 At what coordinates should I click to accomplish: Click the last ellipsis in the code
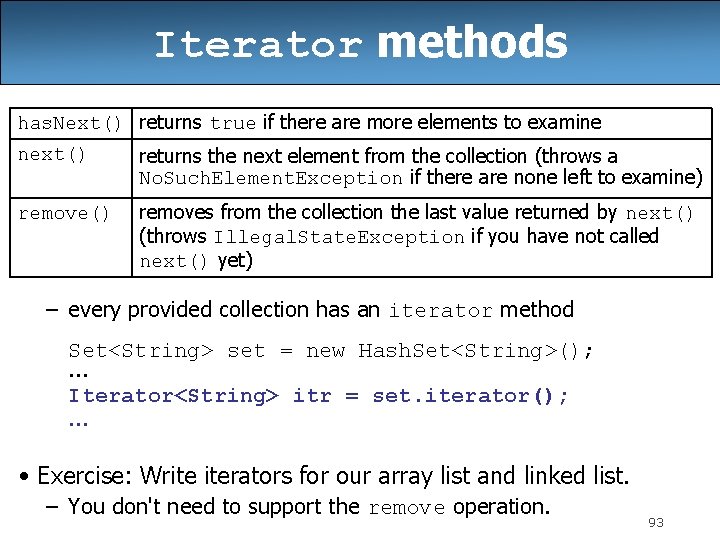(78, 421)
